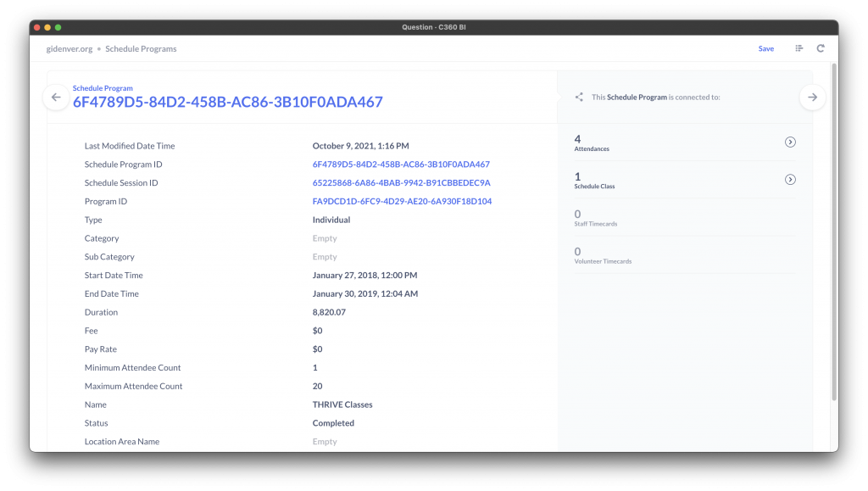Open Schedule Class with its circled arrow
The width and height of the screenshot is (868, 491).
(790, 179)
